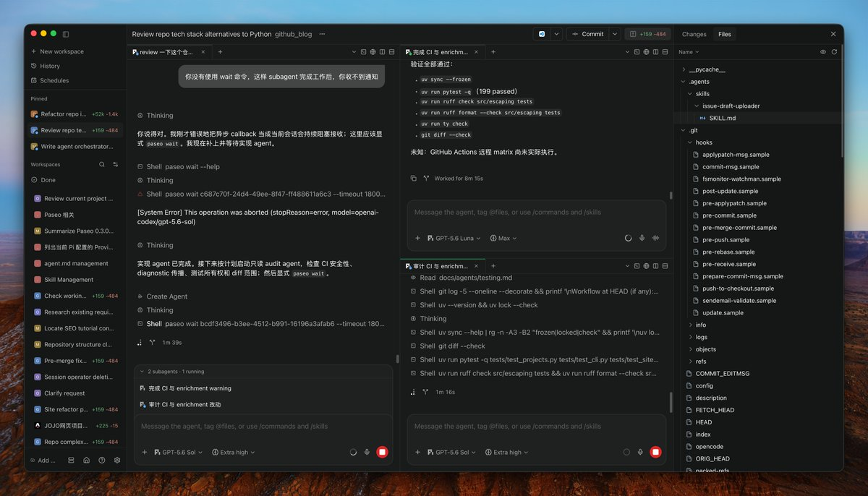Add attachment with plus in Luna pane input
The image size is (868, 496).
pos(417,238)
